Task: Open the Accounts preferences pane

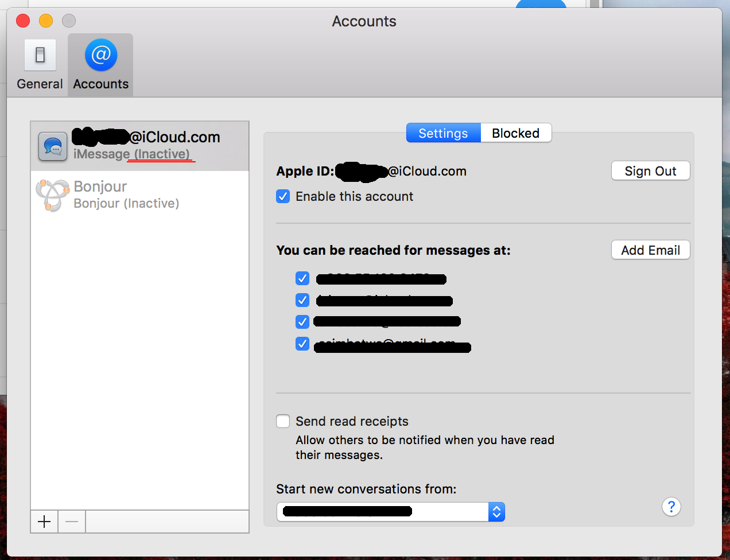Action: [x=101, y=65]
